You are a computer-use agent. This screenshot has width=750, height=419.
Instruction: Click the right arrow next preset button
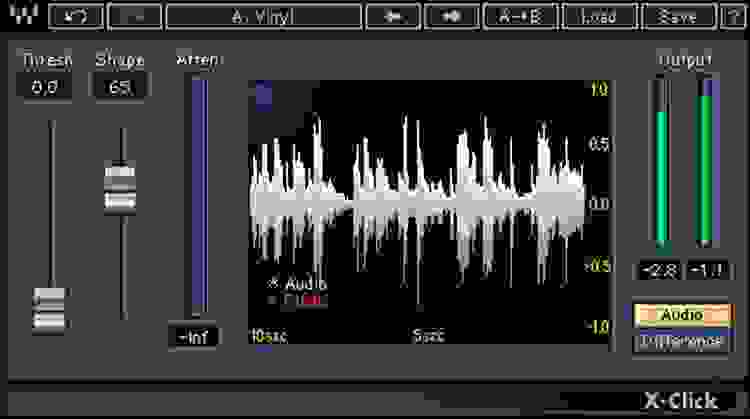(x=452, y=17)
